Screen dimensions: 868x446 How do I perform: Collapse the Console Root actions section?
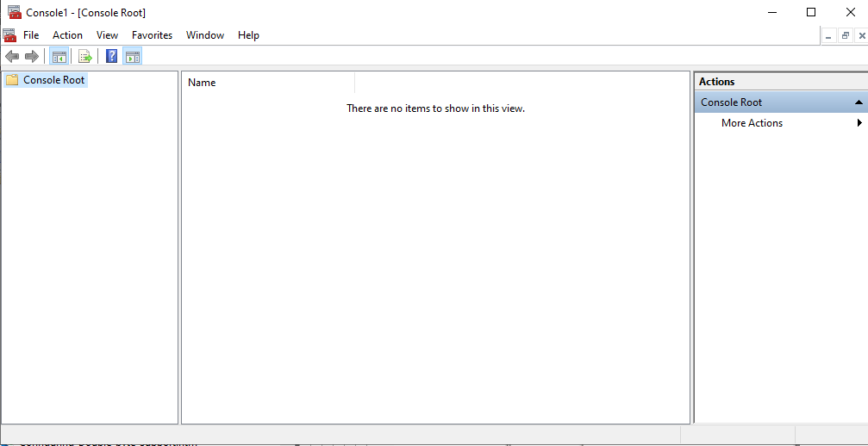pos(859,102)
